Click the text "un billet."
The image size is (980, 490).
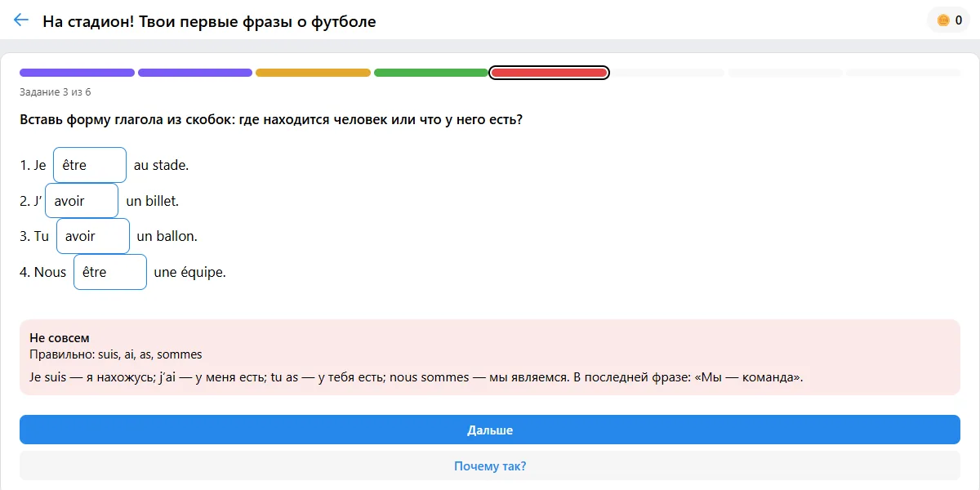point(153,201)
